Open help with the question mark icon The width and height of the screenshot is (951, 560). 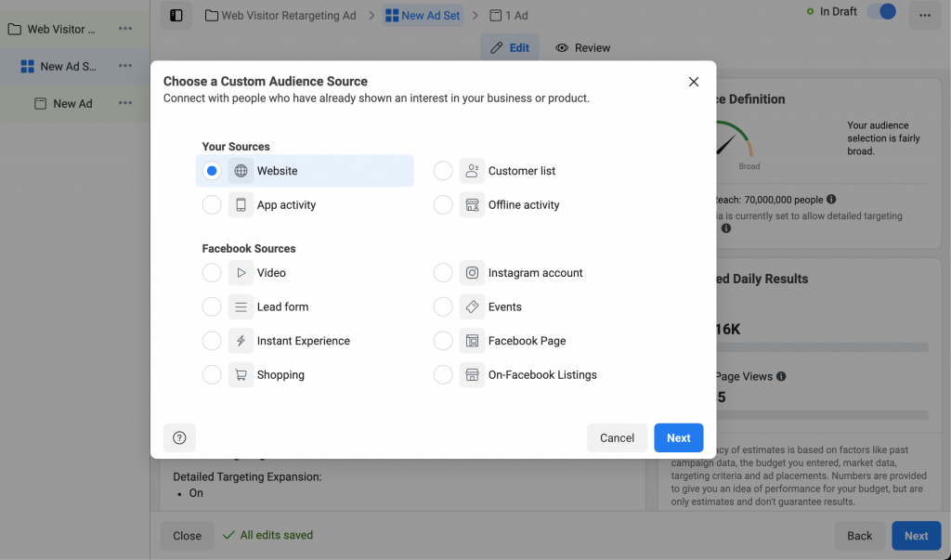click(179, 438)
